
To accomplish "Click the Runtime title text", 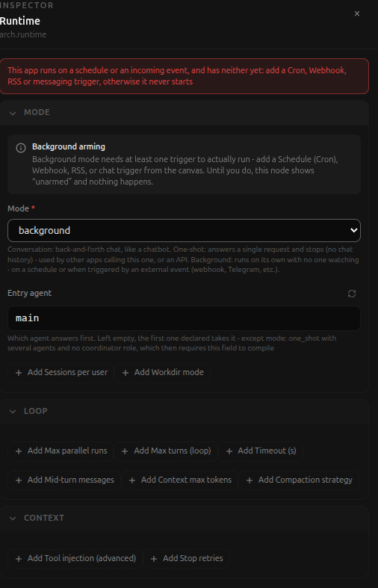I will (x=20, y=21).
